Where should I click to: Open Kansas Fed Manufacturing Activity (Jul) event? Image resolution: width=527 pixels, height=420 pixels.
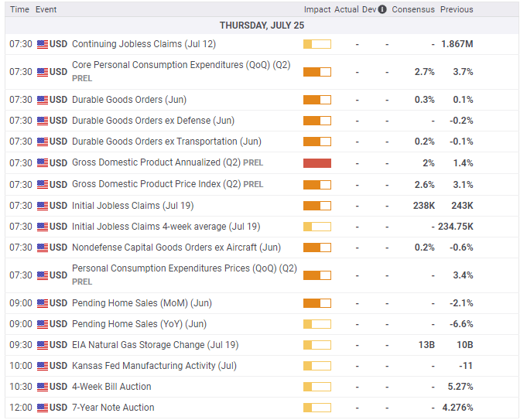coord(154,366)
